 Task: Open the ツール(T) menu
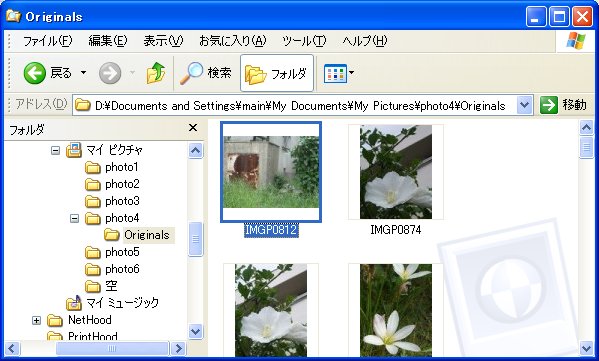pyautogui.click(x=304, y=40)
